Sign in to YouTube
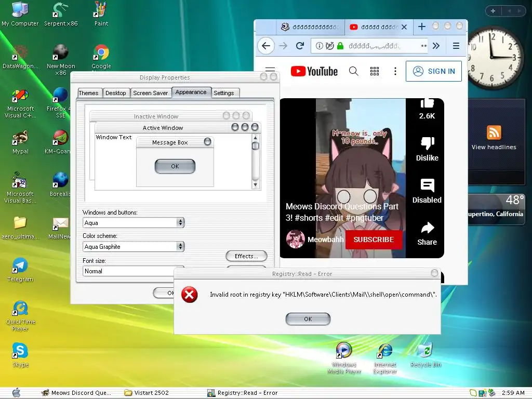The image size is (532, 399). pyautogui.click(x=434, y=71)
